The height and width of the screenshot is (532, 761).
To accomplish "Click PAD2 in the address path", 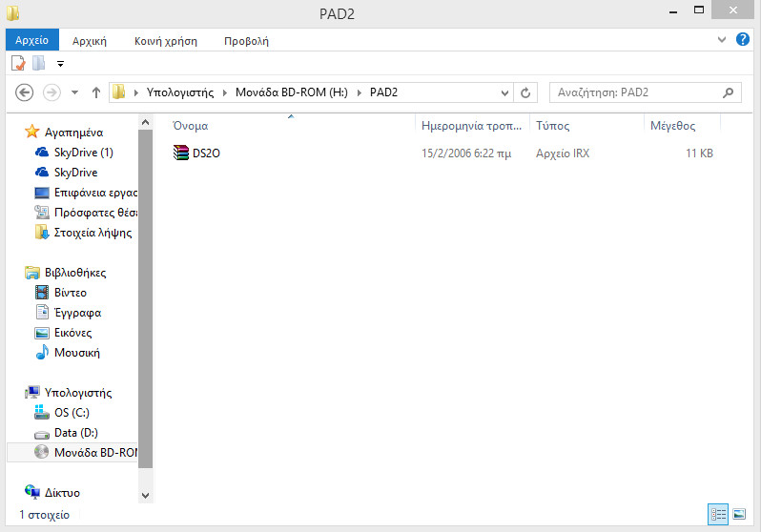I will pos(383,92).
